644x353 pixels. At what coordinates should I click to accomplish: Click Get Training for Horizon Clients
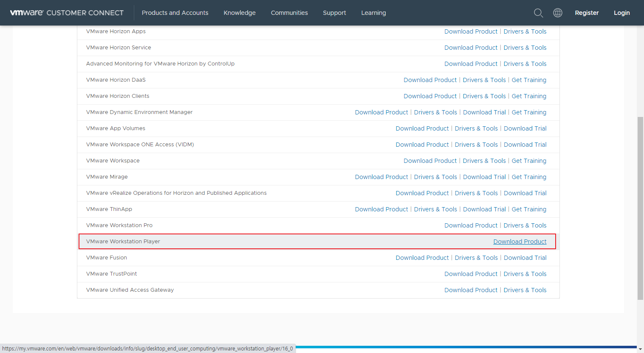(x=529, y=96)
